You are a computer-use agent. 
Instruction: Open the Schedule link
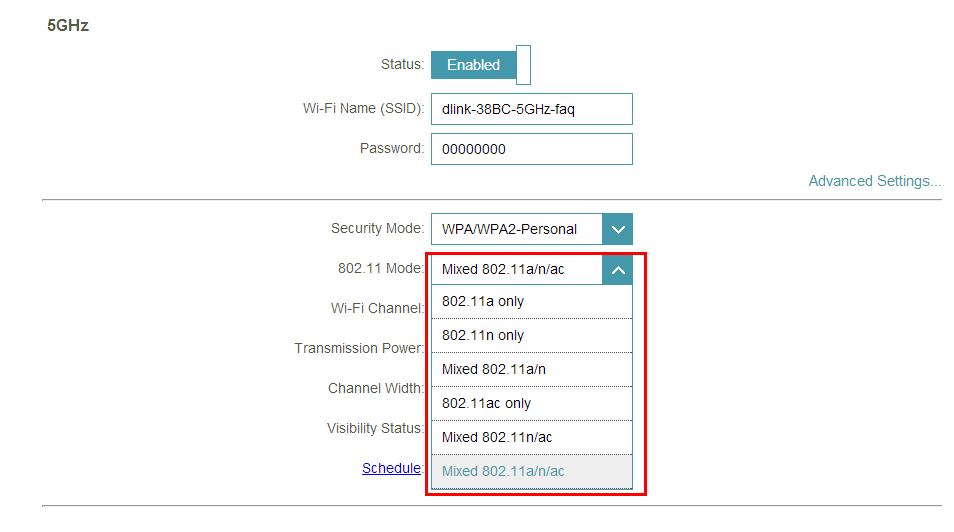point(391,468)
